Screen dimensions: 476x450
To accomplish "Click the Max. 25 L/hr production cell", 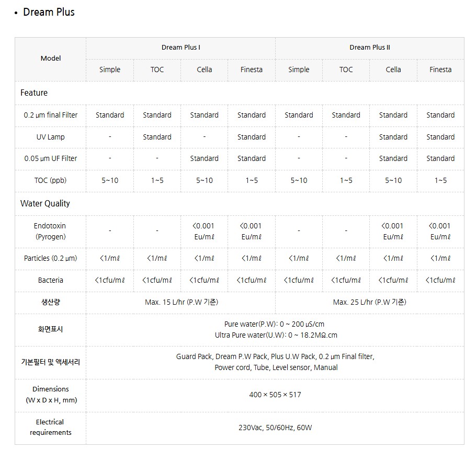I will click(x=370, y=302).
